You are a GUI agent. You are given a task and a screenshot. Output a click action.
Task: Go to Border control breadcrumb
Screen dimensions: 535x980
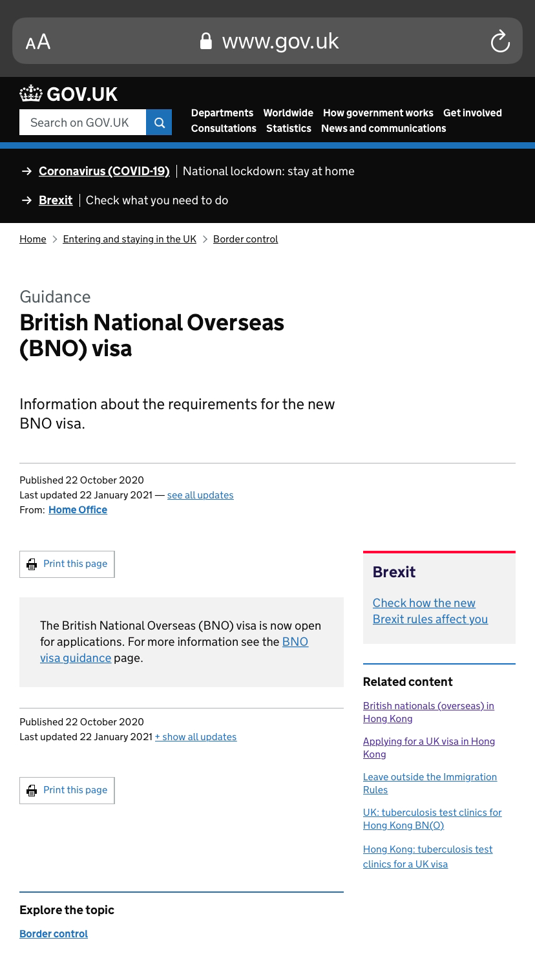(246, 239)
